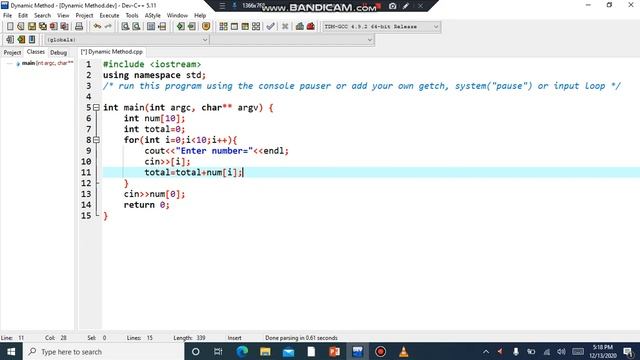Viewport: 640px width, 360px height.
Task: Click the volume speaker tray icon
Action: [562, 351]
